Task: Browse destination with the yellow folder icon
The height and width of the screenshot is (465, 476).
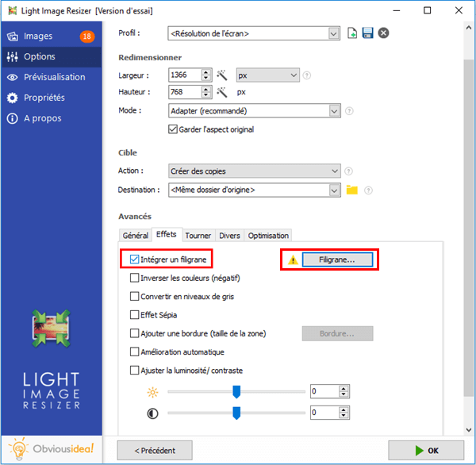Action: click(351, 190)
